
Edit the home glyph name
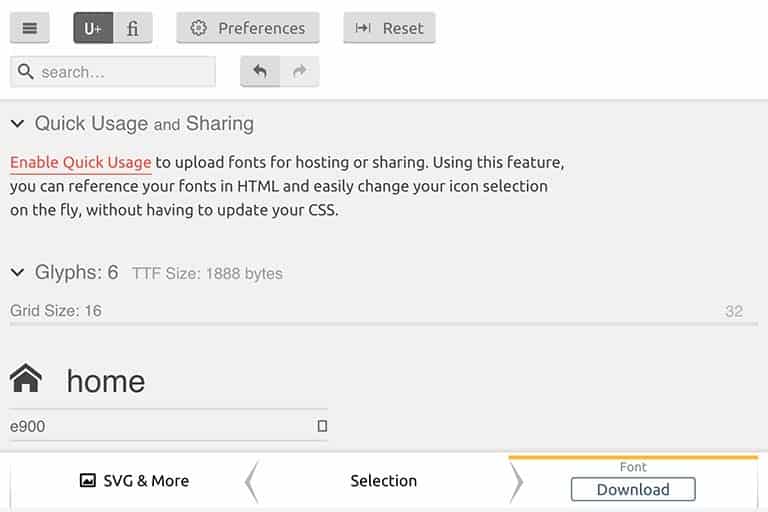pyautogui.click(x=106, y=381)
